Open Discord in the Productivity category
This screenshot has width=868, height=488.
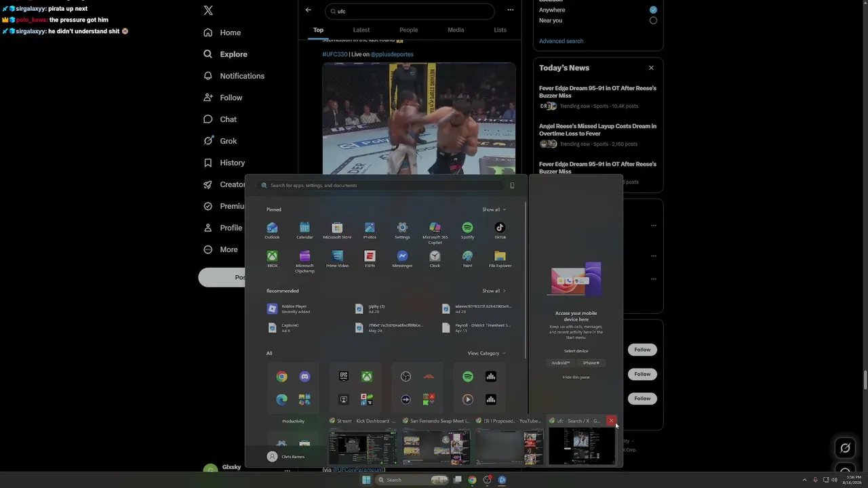click(x=304, y=377)
